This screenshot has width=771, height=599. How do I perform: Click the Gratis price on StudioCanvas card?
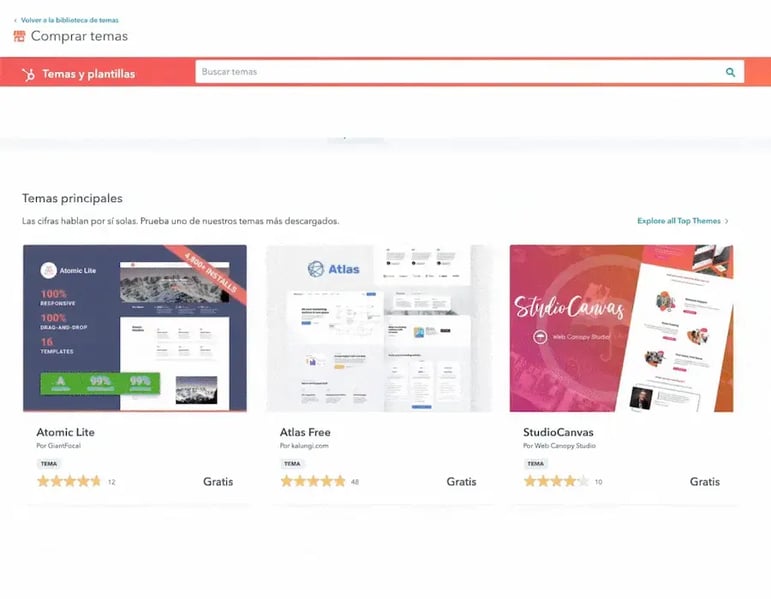704,481
